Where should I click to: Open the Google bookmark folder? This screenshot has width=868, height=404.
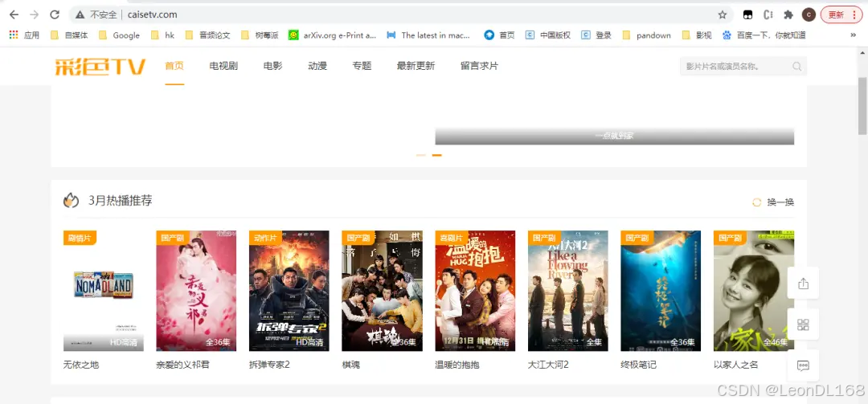pyautogui.click(x=119, y=35)
